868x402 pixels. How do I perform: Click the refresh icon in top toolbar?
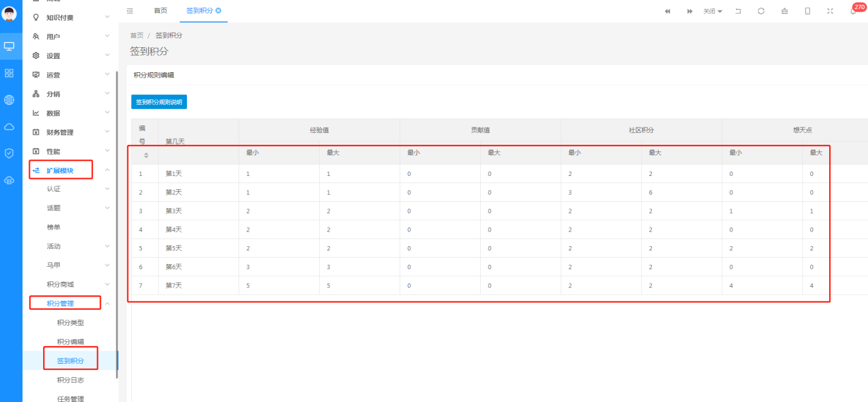pyautogui.click(x=761, y=11)
